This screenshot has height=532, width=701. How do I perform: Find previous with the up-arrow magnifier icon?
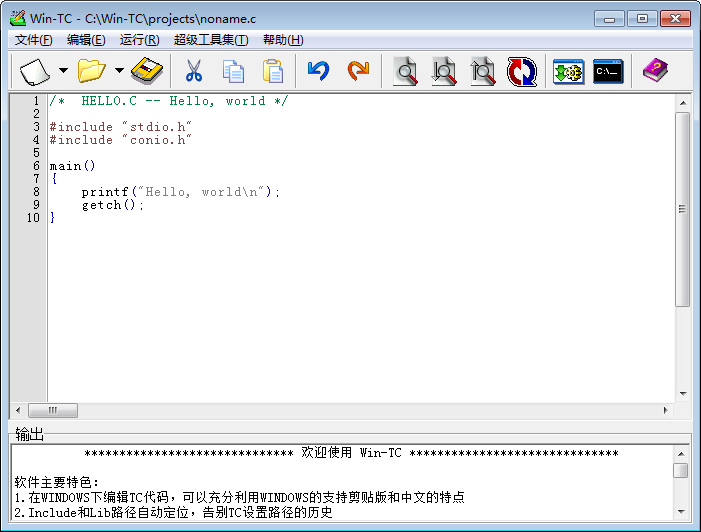click(x=483, y=72)
